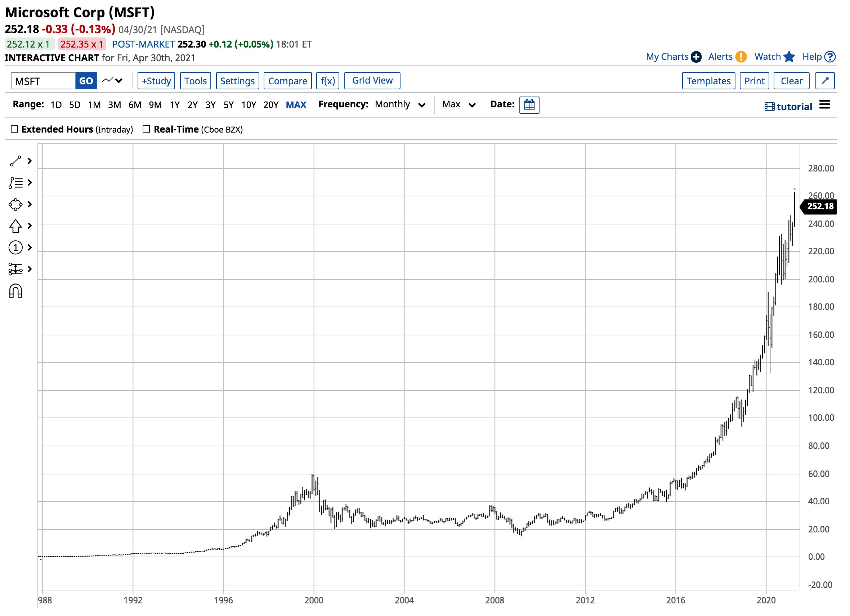The height and width of the screenshot is (616, 850).
Task: Expand the measurement tool options
Action: 30,269
